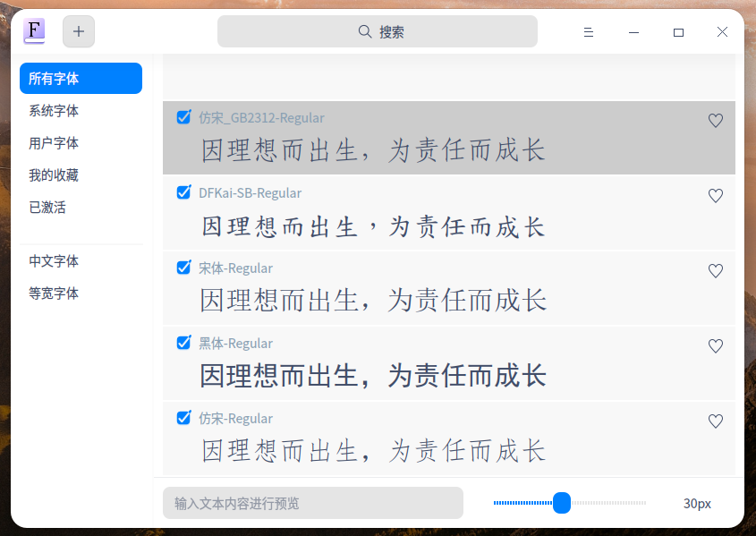
Task: Favorite the 宋体-Regular font
Action: pos(716,271)
